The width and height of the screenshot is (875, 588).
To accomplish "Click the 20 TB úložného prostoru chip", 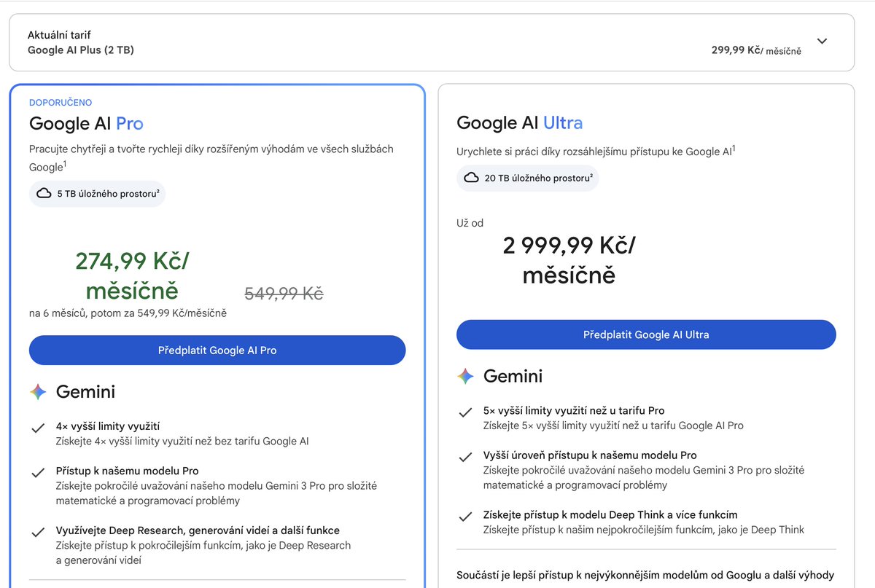I will [x=528, y=178].
